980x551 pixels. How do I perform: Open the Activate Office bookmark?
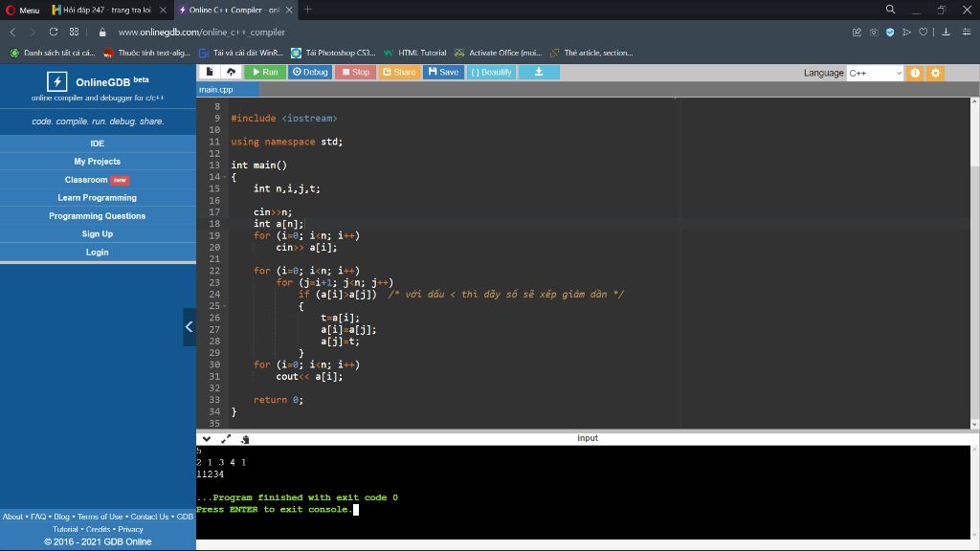click(499, 53)
